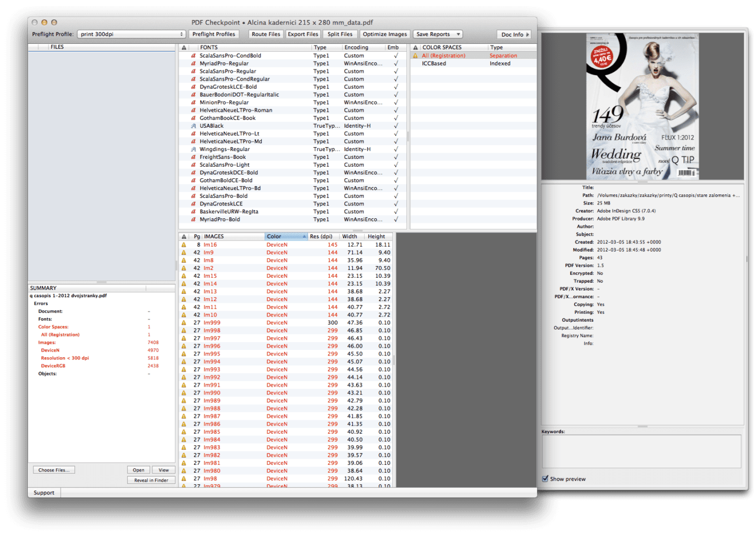Open the Preflight Profile dropdown showing print 300dpi
This screenshot has height=536, width=756.
coord(131,34)
